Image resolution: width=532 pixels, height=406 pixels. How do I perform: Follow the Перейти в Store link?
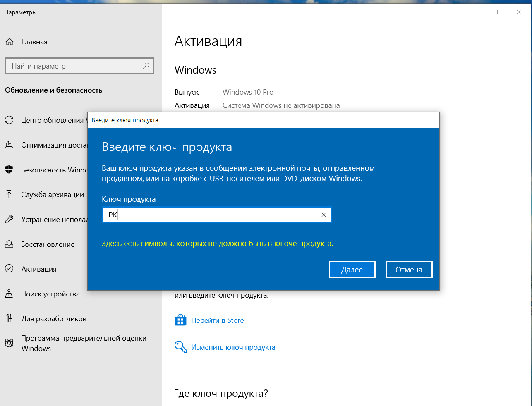(218, 320)
